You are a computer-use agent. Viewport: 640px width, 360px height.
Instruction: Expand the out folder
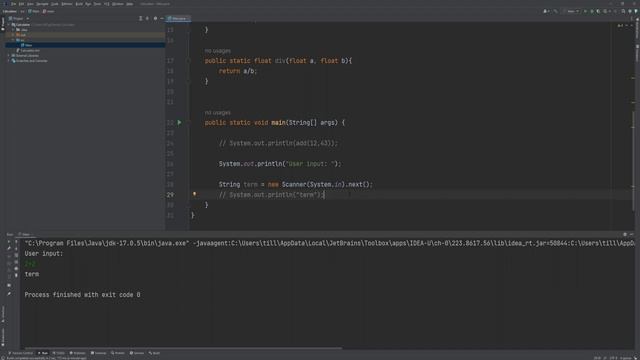[x=13, y=35]
